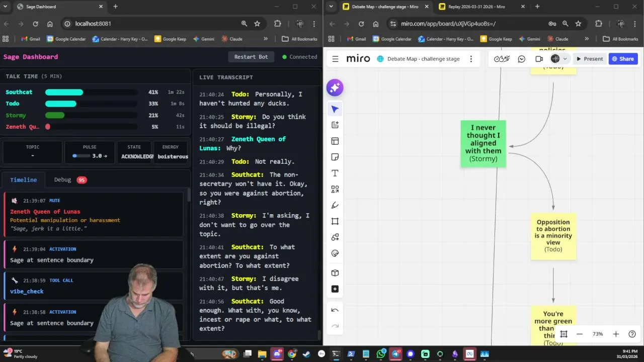Open Chrome three-dot menu in Sage window
The image size is (644, 362).
[x=314, y=24]
